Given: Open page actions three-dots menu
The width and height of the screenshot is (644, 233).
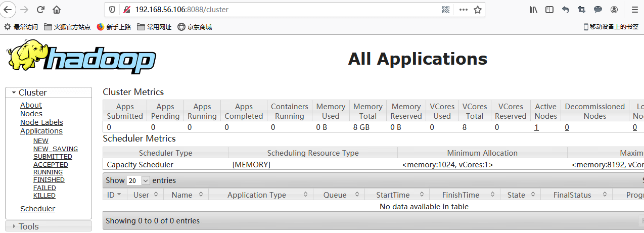Looking at the screenshot, I should coord(463,10).
